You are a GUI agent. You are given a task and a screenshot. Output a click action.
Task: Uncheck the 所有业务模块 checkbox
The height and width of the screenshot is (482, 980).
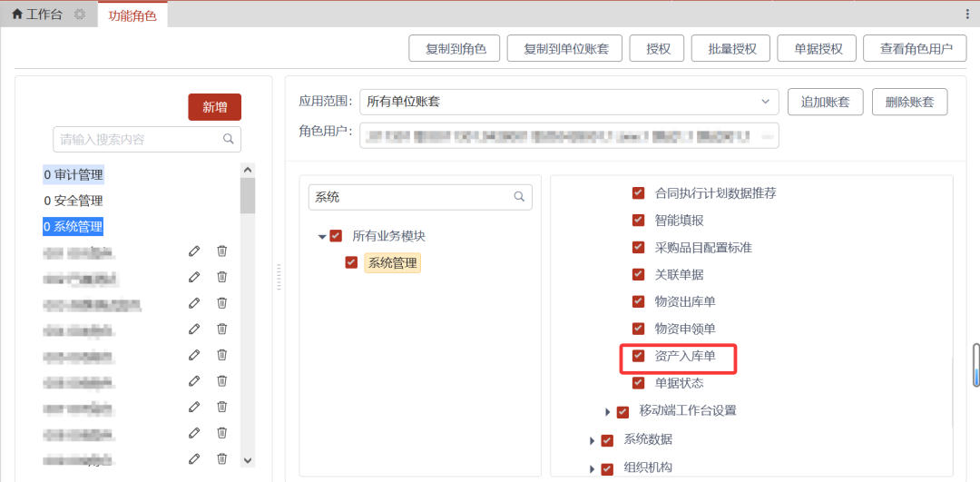click(x=337, y=236)
